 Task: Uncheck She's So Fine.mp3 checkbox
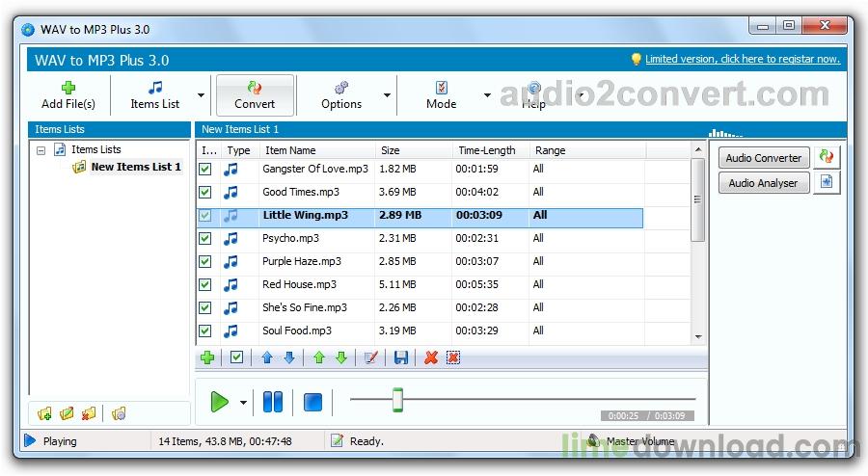205,308
